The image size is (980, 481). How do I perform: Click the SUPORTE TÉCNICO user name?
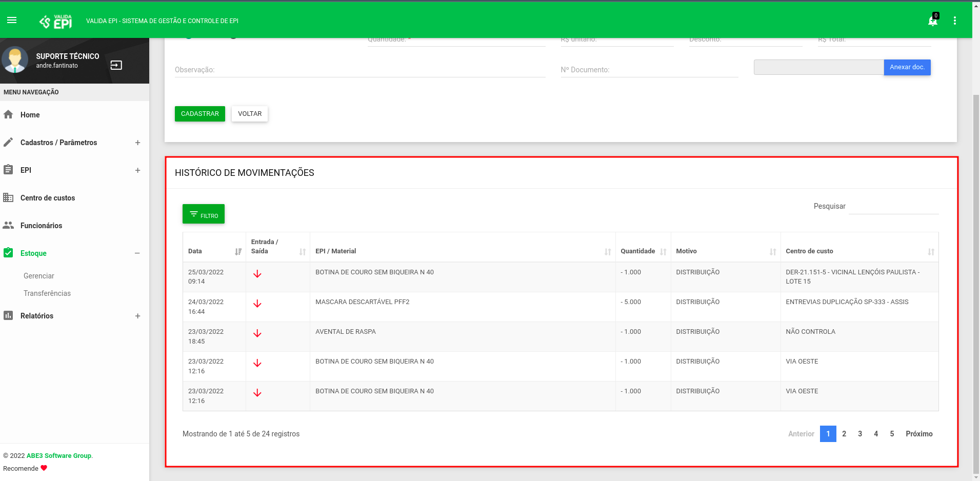pos(68,56)
